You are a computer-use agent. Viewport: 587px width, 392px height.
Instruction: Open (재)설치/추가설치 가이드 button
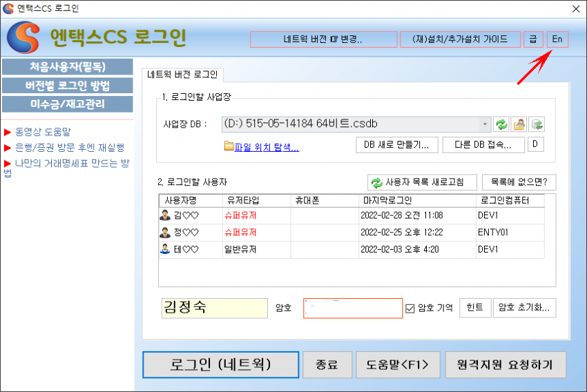(460, 39)
